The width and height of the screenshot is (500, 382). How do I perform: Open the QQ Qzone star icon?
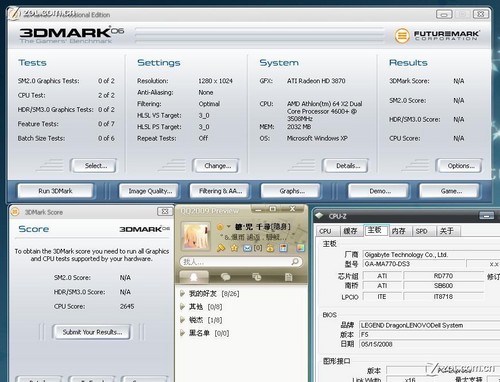point(234,248)
